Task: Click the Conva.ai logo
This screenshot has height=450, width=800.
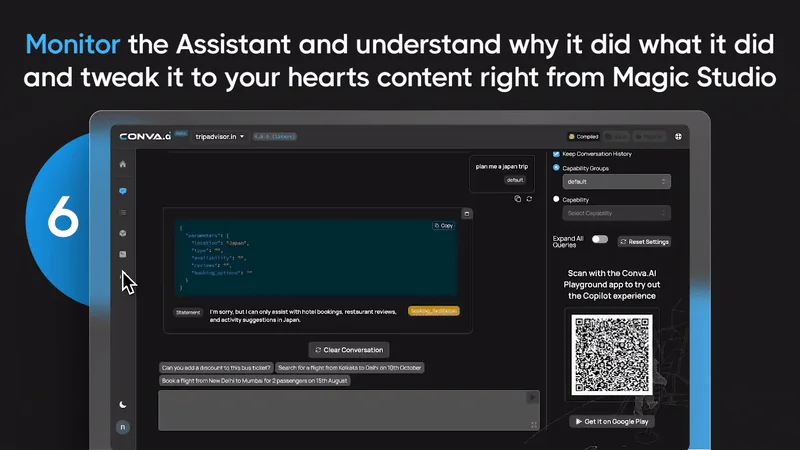Action: [145, 136]
